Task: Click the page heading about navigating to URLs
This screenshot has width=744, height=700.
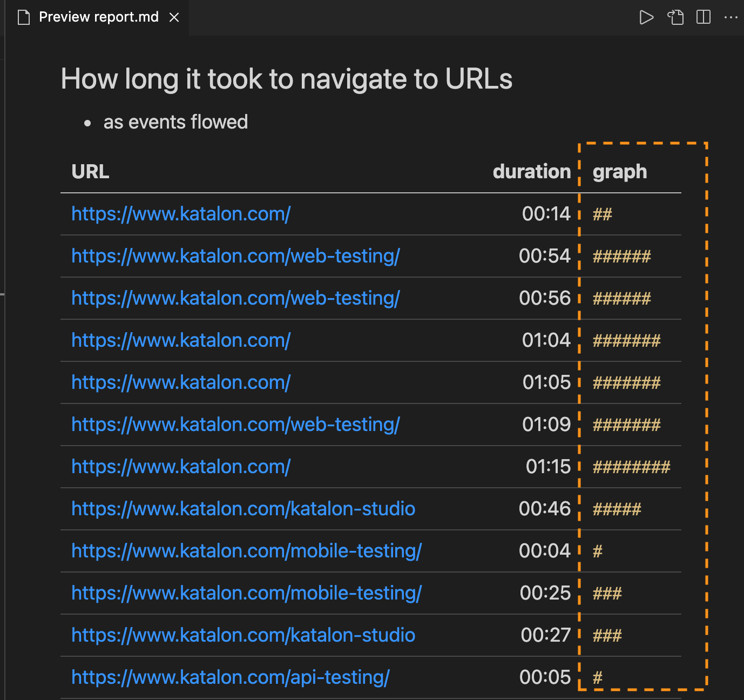Action: [x=286, y=79]
